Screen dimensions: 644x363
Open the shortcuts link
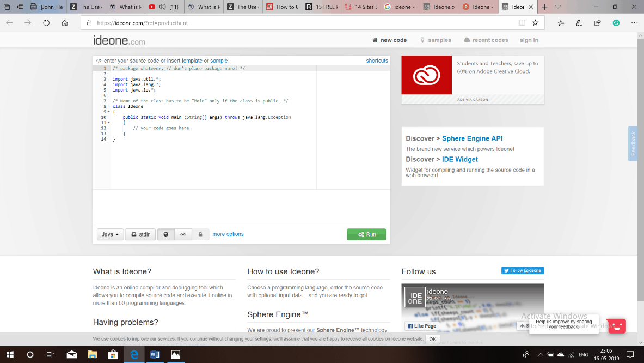(377, 60)
